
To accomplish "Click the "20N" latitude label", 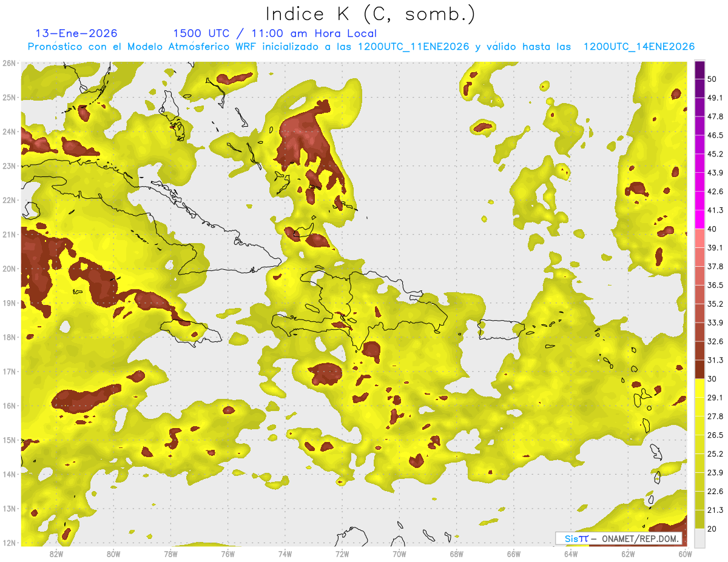I will (9, 269).
